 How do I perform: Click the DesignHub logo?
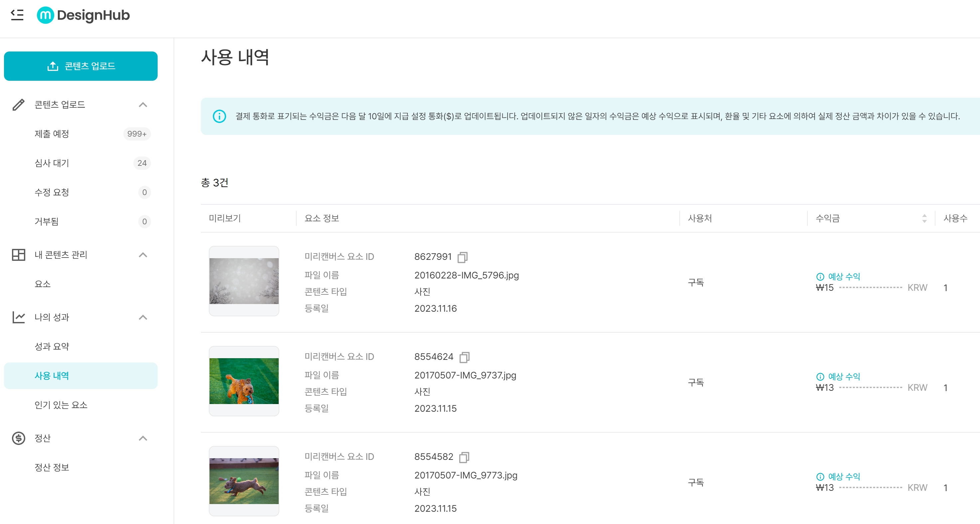click(83, 15)
